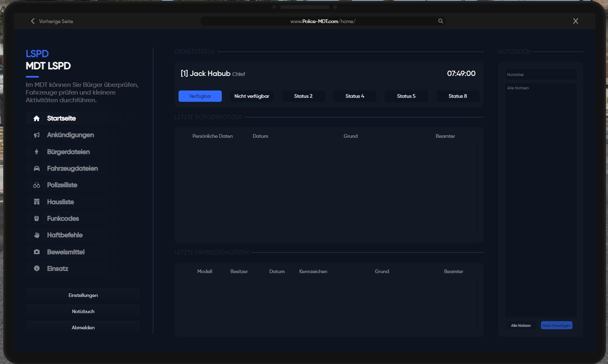Select Einstellungen in the sidebar
Image resolution: width=608 pixels, height=364 pixels.
[83, 295]
